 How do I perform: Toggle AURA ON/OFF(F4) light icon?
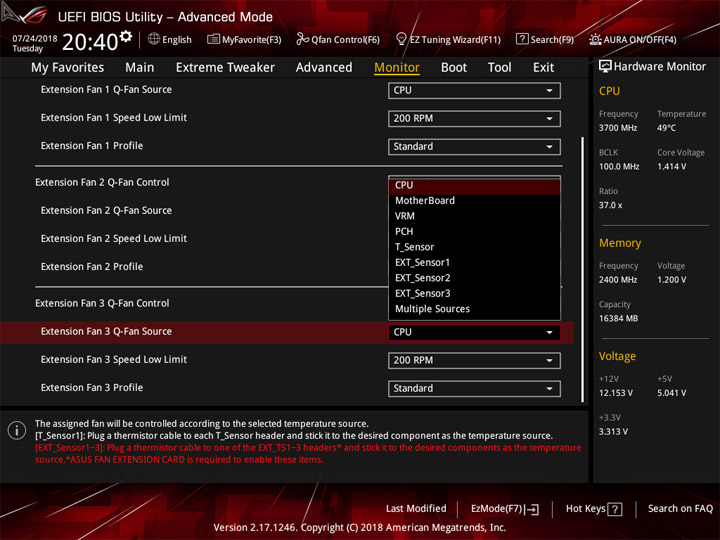tap(595, 39)
